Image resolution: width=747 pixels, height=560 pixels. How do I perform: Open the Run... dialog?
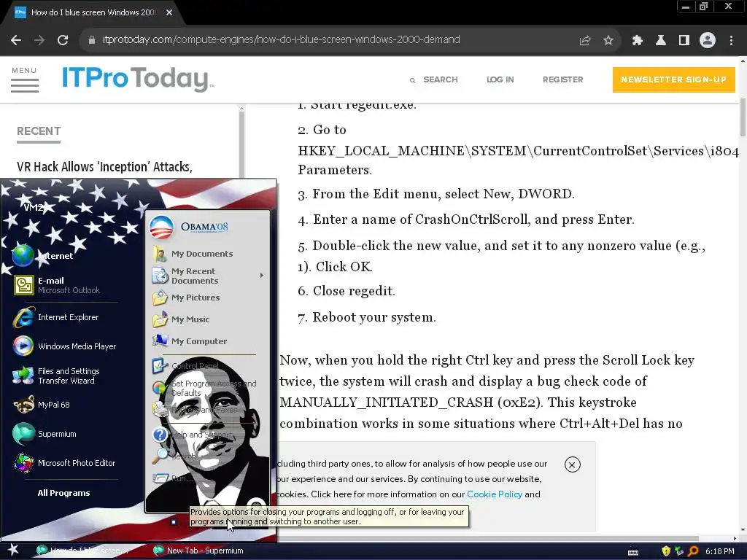tap(174, 478)
